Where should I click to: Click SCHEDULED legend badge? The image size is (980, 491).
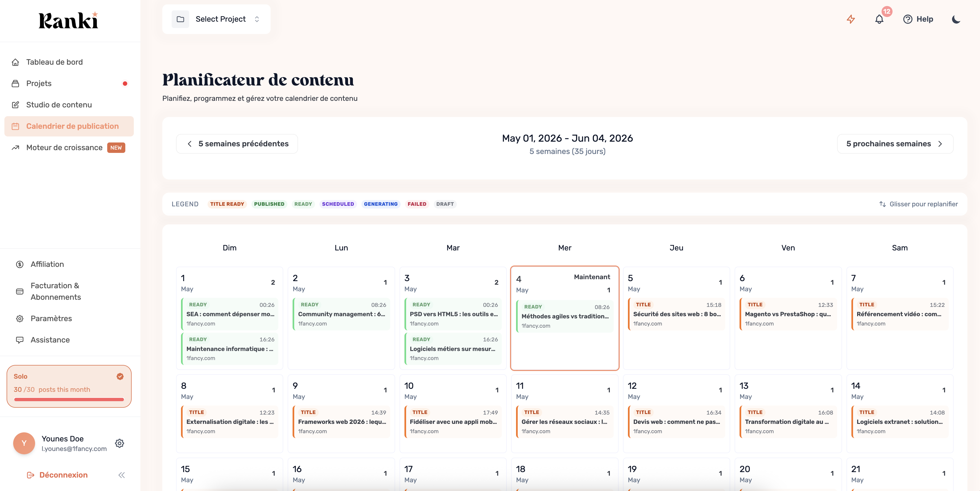point(338,204)
